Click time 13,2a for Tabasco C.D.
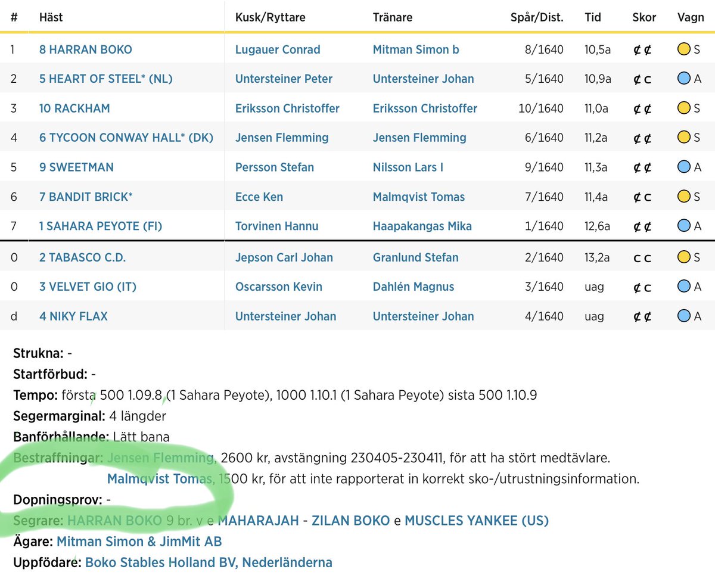 tap(596, 257)
